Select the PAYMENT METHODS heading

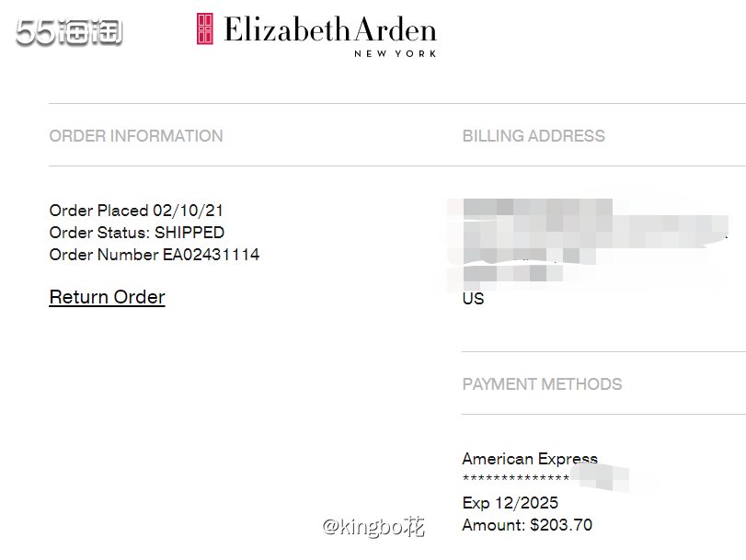tap(542, 384)
